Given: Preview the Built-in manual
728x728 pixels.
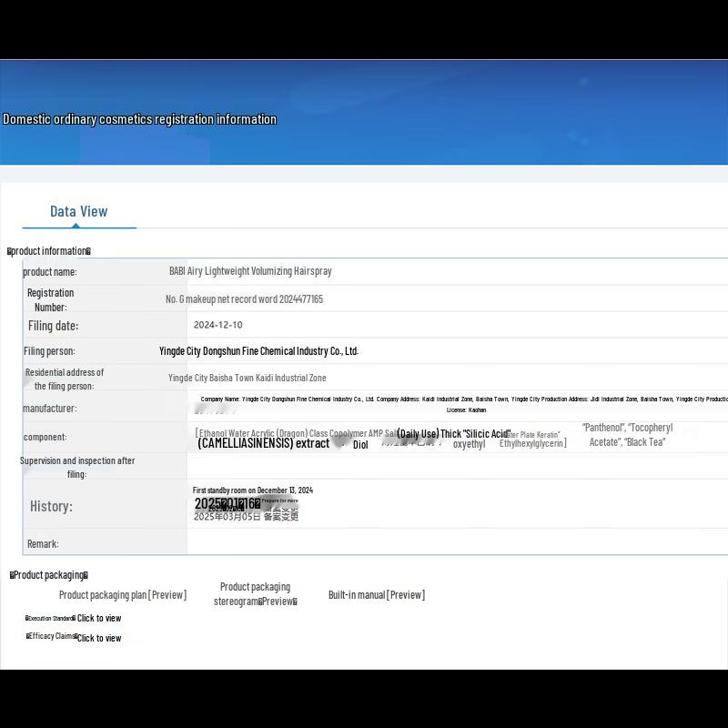Looking at the screenshot, I should pyautogui.click(x=377, y=595).
